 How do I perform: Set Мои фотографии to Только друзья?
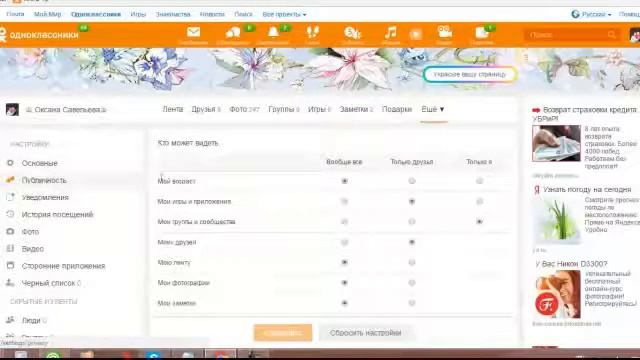[x=412, y=282]
